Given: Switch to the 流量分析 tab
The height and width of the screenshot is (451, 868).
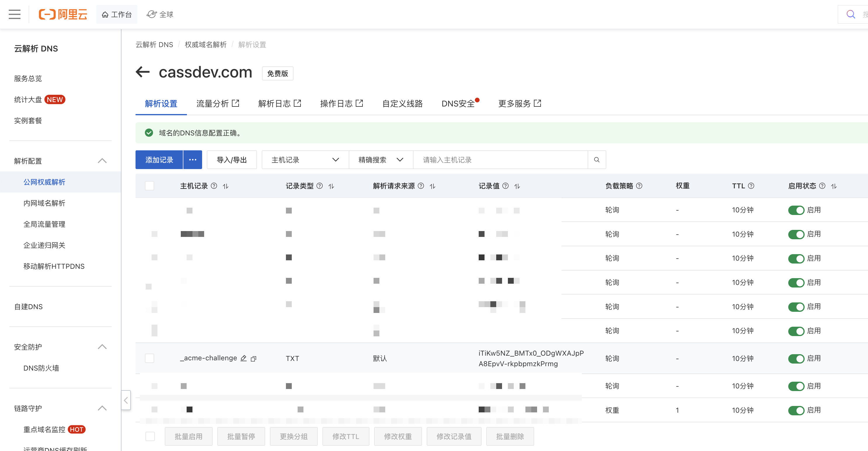Looking at the screenshot, I should pos(213,104).
